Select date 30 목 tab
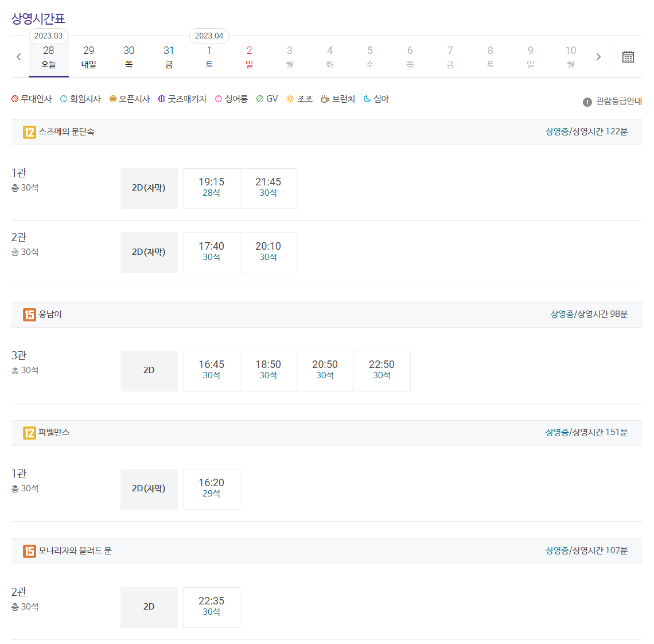 129,57
